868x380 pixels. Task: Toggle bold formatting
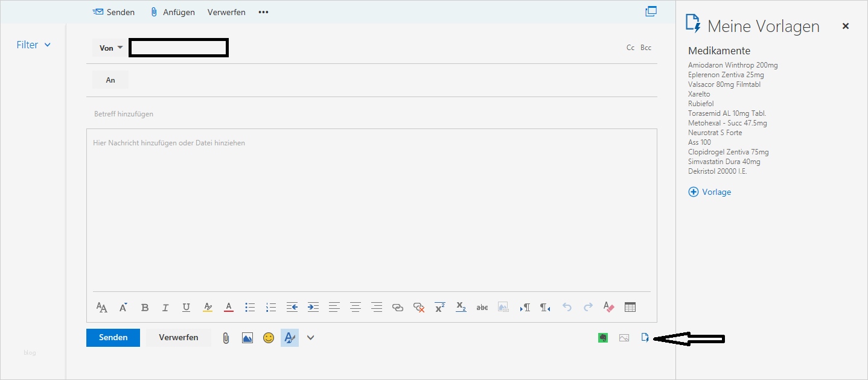coord(144,307)
